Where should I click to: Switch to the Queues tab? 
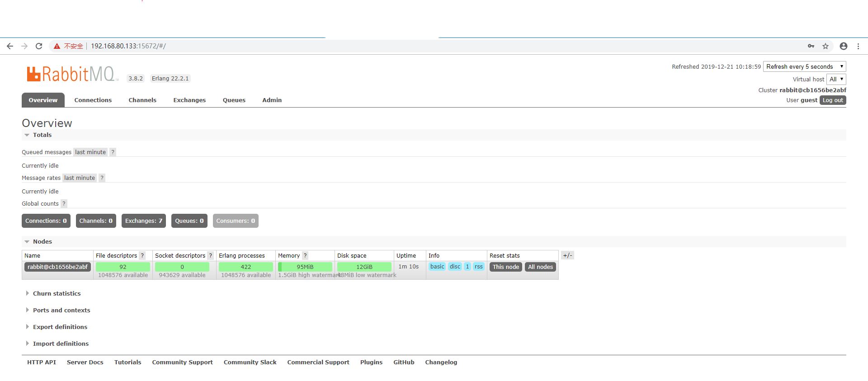234,100
